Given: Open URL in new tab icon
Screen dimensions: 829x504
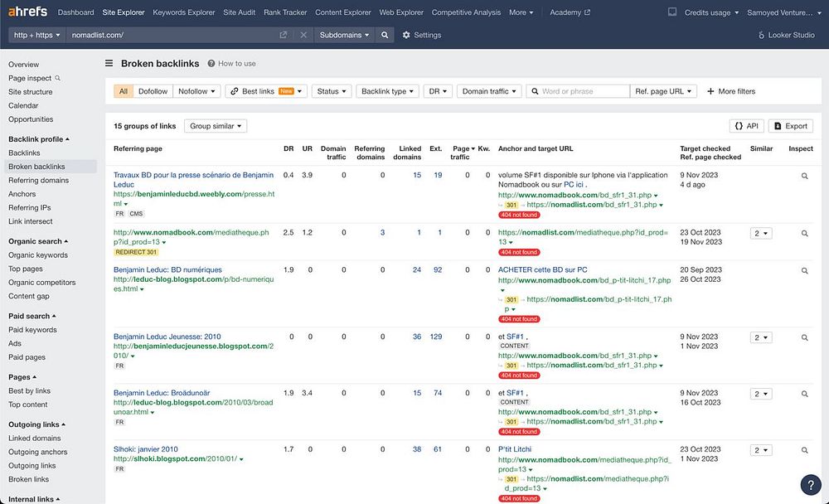Looking at the screenshot, I should coord(284,36).
